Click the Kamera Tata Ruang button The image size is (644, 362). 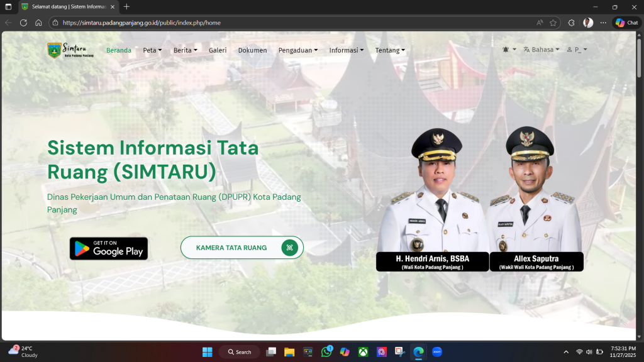(x=241, y=248)
